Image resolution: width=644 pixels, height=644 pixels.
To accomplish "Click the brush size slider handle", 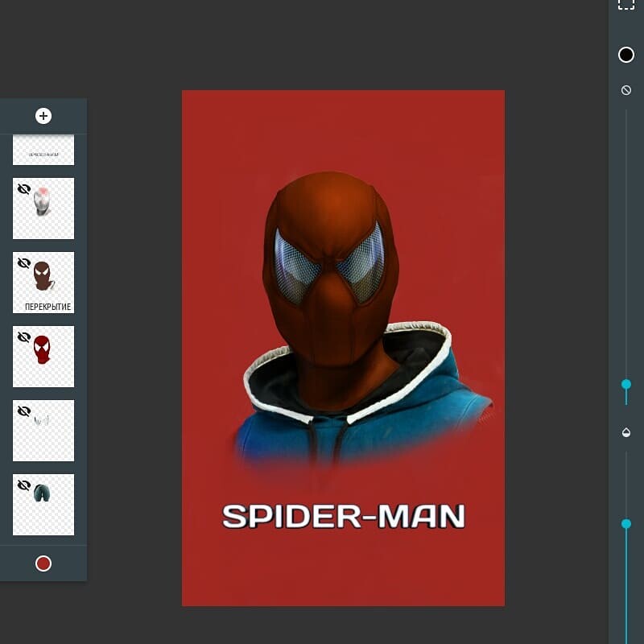I will (626, 385).
